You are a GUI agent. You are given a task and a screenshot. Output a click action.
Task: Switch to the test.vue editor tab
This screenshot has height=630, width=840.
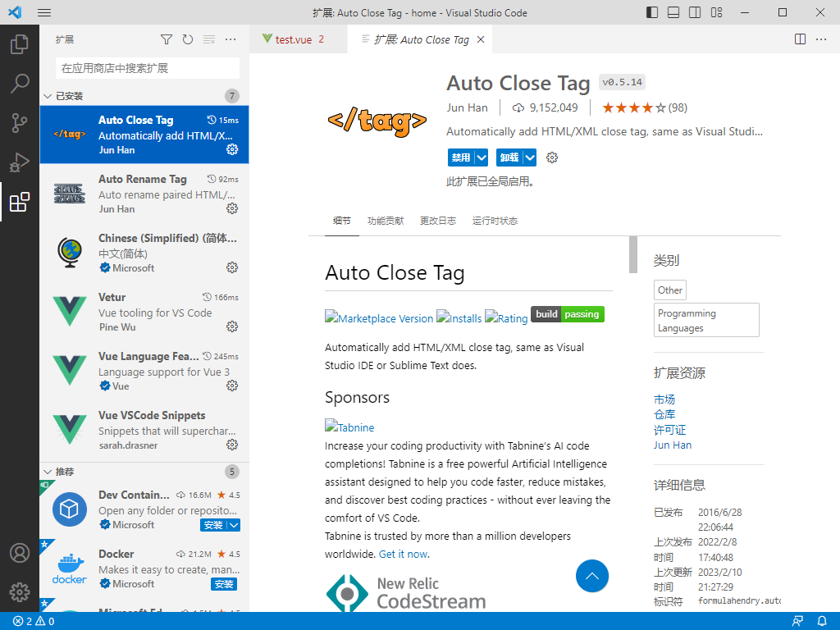[x=293, y=39]
